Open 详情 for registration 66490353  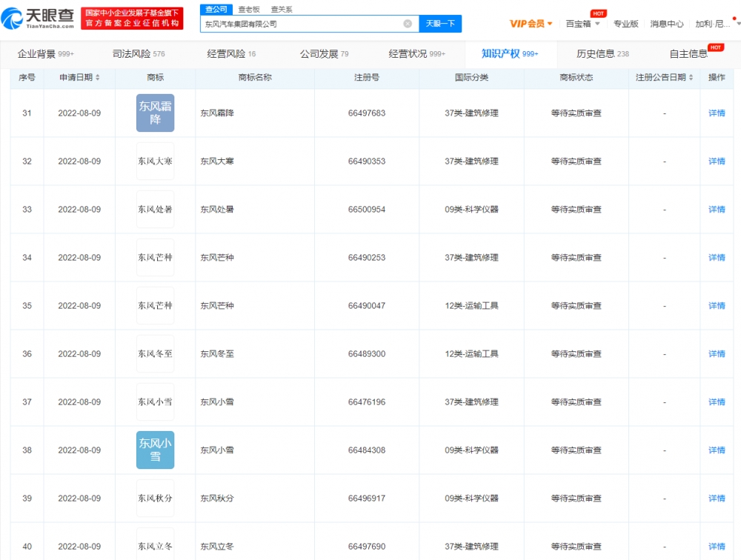click(x=717, y=161)
